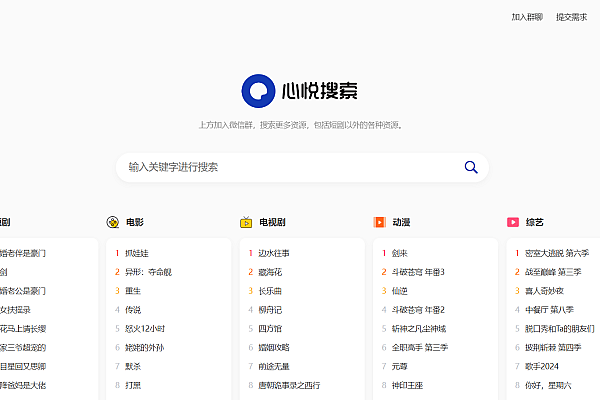The height and width of the screenshot is (400, 600).
Task: Click the 心悦搜索 logo icon
Action: 258,91
